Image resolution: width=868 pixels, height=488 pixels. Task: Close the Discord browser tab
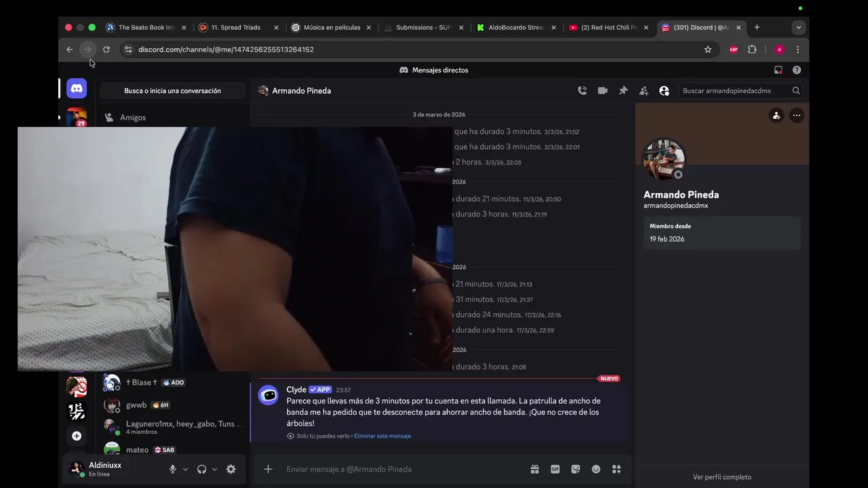tap(738, 28)
